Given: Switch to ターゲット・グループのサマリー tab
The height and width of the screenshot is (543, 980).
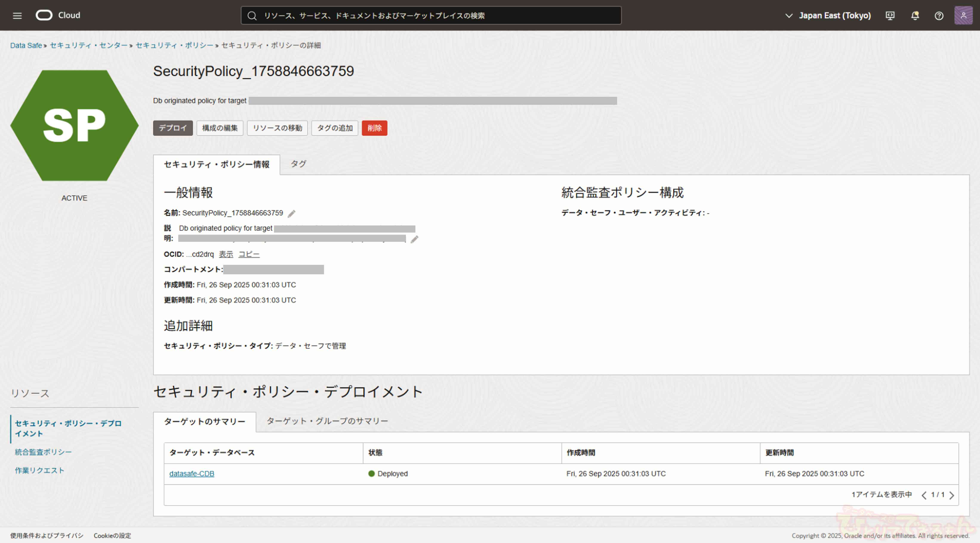Looking at the screenshot, I should pos(327,421).
